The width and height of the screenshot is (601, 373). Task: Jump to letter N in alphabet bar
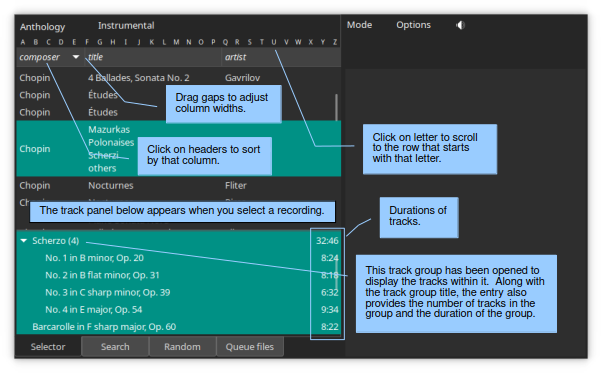[x=189, y=42]
